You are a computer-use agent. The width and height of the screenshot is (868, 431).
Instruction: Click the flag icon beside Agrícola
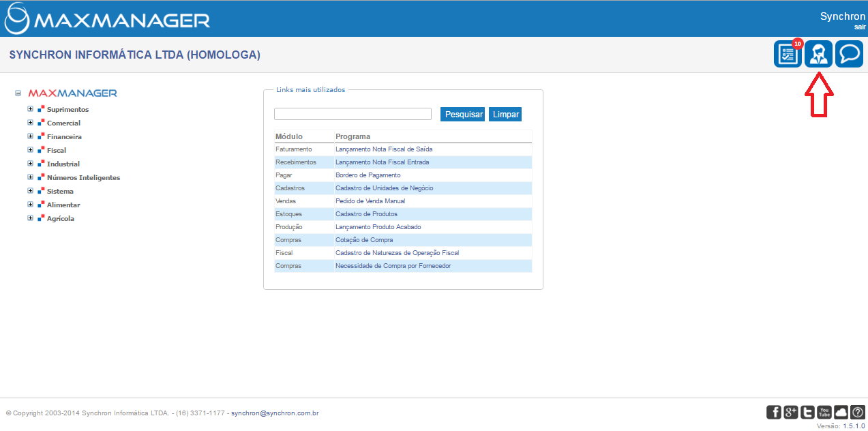(x=41, y=218)
